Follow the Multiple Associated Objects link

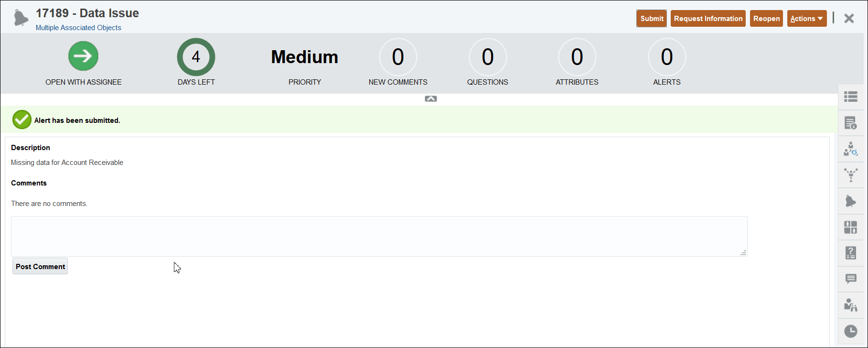(78, 27)
